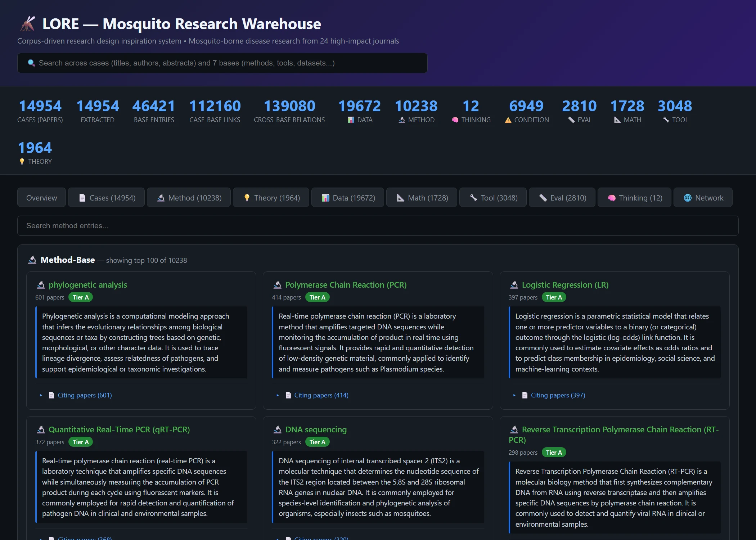756x540 pixels.
Task: Click microscope icon on Logistic Regression card
Action: click(514, 285)
